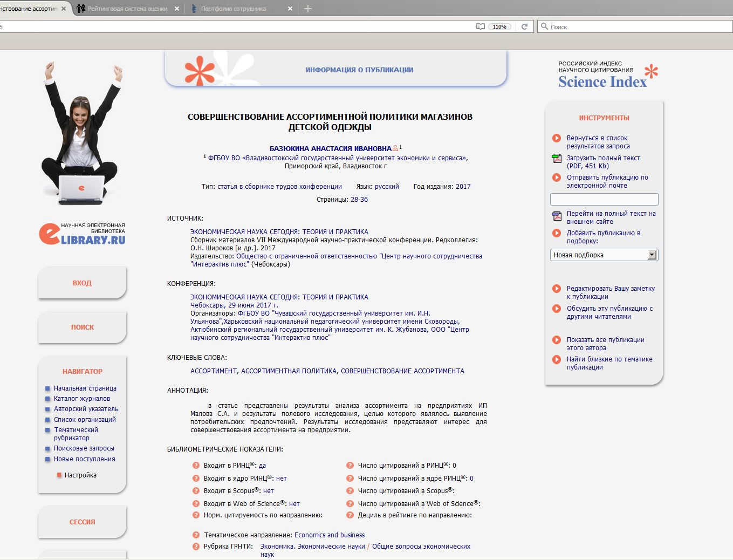Open the 'Новая подборка' collection dropdown

point(604,255)
